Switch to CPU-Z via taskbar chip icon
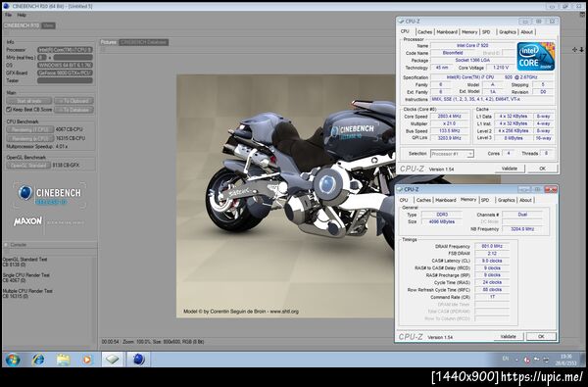Viewport: 588px width, 387px height. [113, 360]
